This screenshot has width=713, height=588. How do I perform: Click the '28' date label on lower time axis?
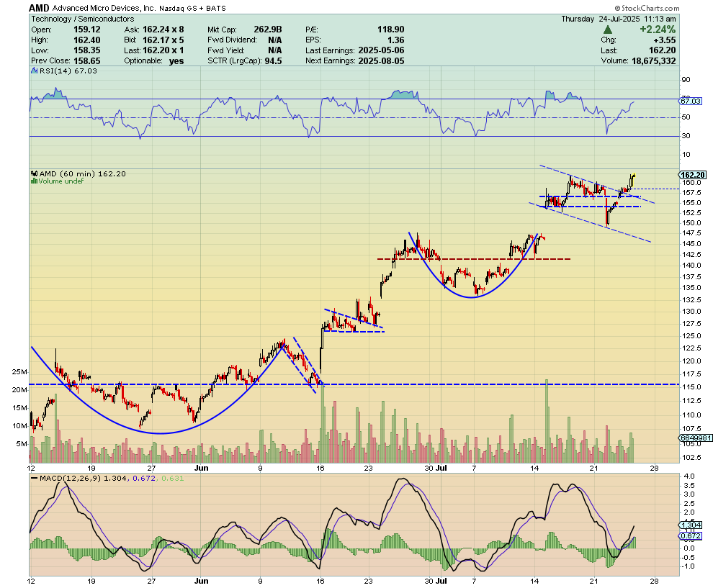point(654,581)
